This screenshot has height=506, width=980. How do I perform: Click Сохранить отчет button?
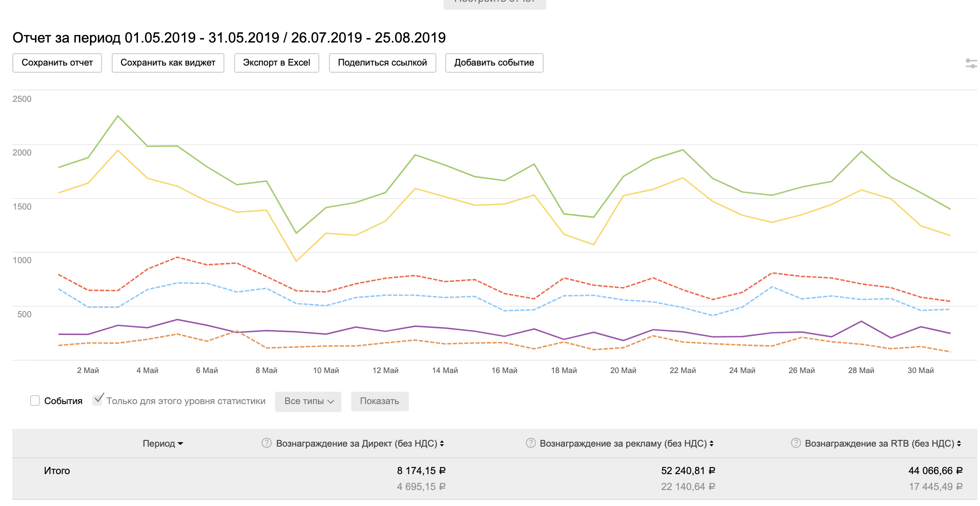pyautogui.click(x=57, y=63)
